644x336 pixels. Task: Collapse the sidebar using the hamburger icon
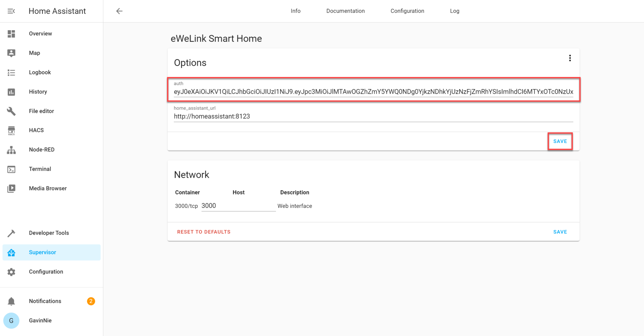coord(11,11)
